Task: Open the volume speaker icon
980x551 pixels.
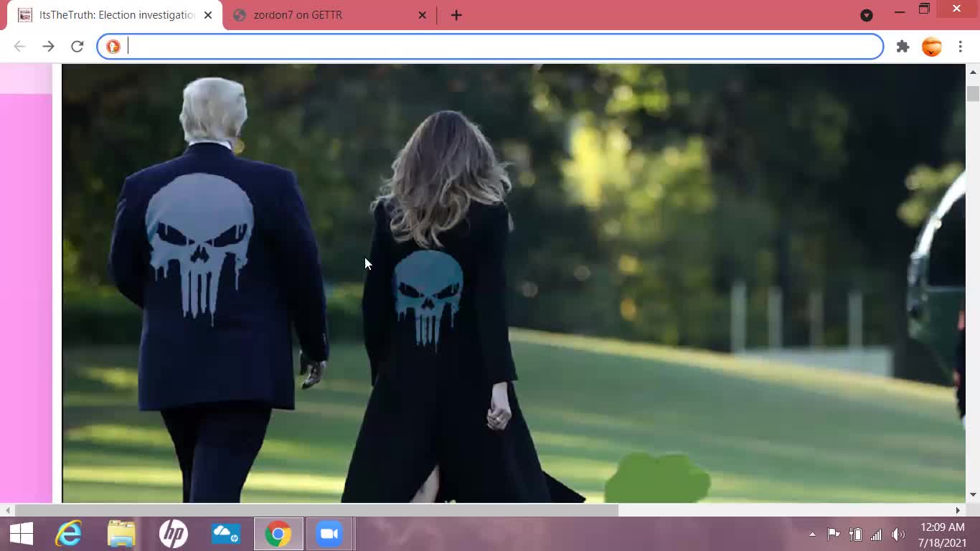Action: 897,534
